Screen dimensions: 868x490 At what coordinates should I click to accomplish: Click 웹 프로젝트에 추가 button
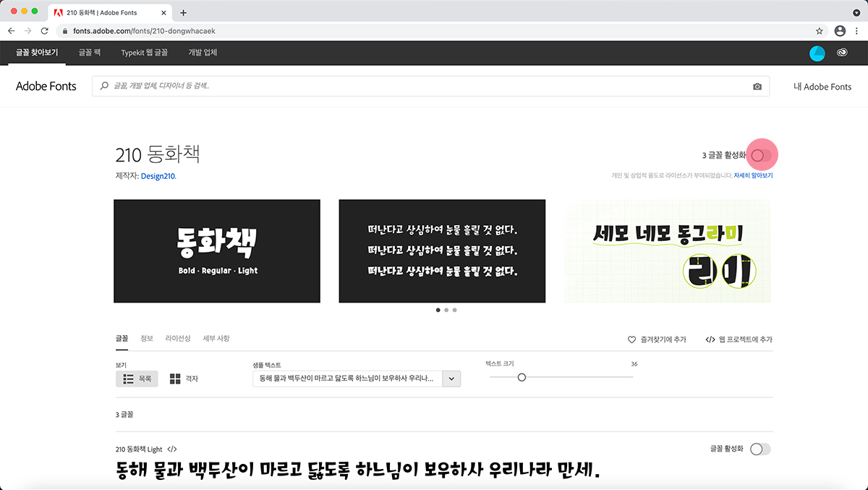739,339
